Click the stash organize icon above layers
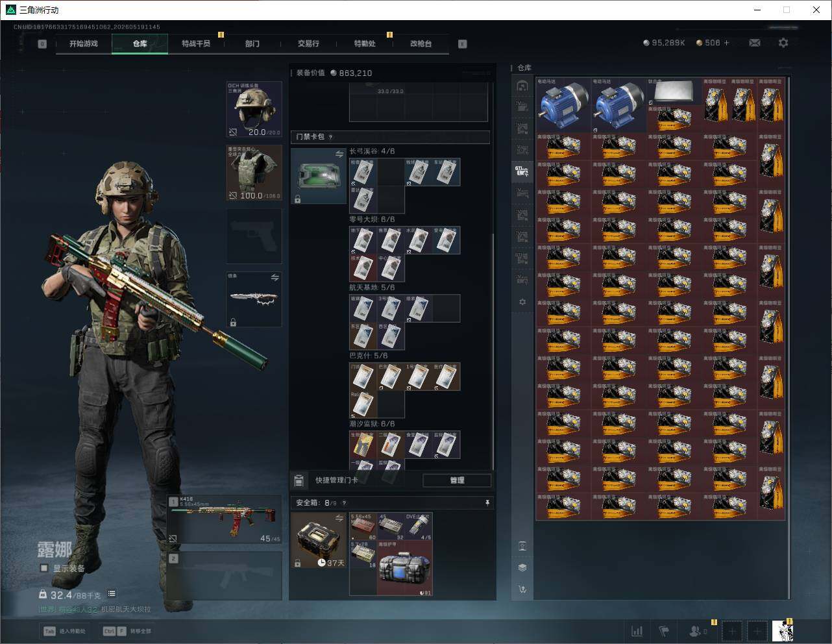The image size is (832, 644). (522, 545)
